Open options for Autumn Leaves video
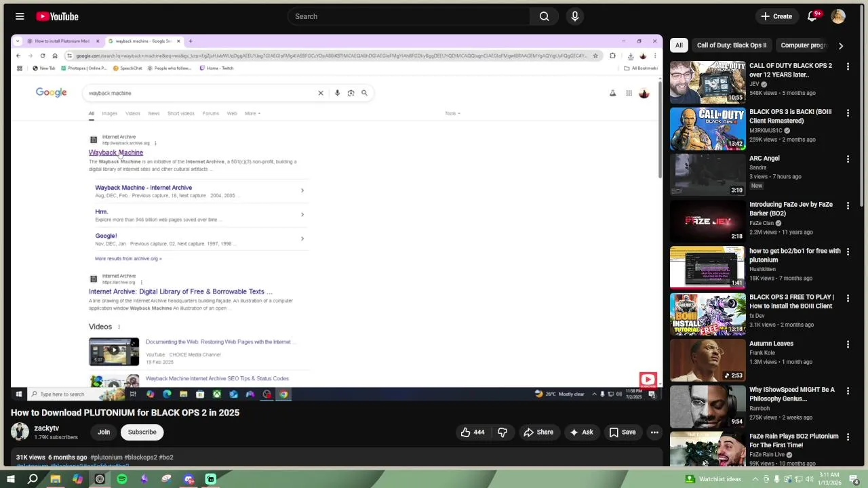868x488 pixels. pos(848,344)
